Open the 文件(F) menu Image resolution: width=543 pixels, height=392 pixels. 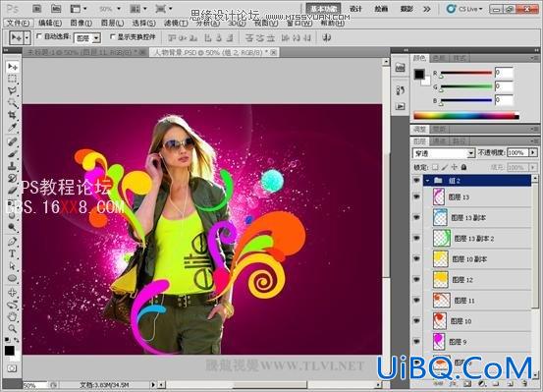(x=19, y=23)
